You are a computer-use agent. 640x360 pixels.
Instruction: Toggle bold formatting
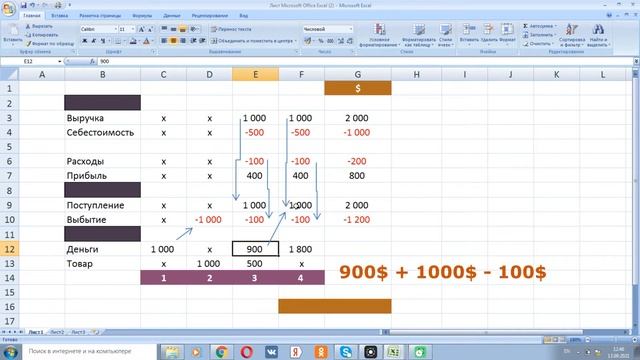pos(84,41)
